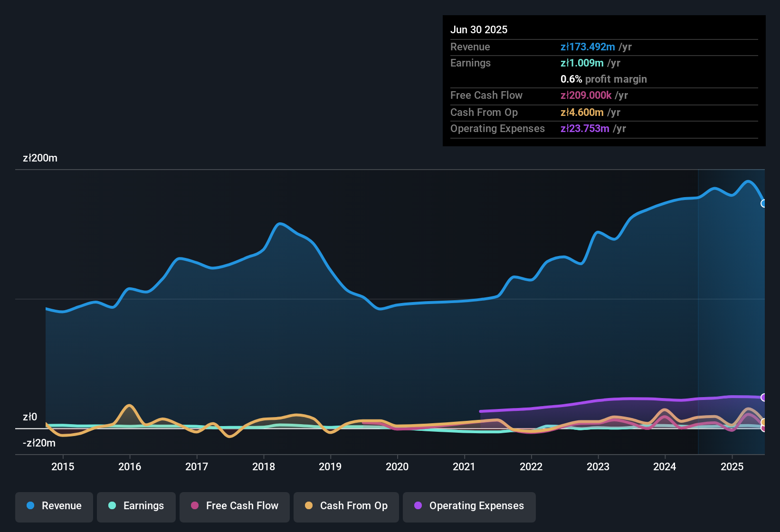This screenshot has height=532, width=780.
Task: Click the 2018 x-axis label
Action: tap(264, 466)
